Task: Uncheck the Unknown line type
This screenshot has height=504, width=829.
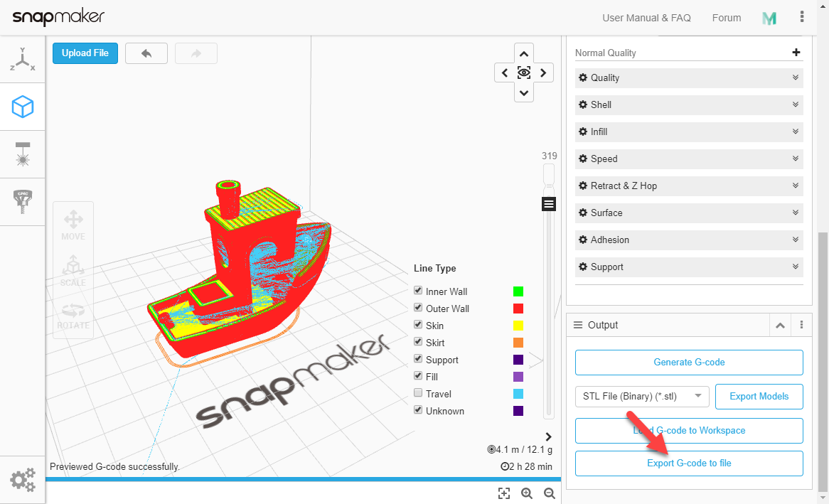Action: coord(417,410)
